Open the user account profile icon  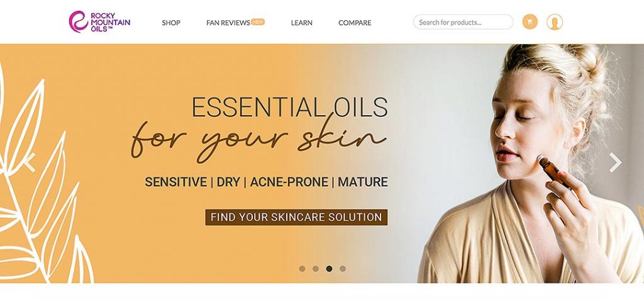(555, 22)
